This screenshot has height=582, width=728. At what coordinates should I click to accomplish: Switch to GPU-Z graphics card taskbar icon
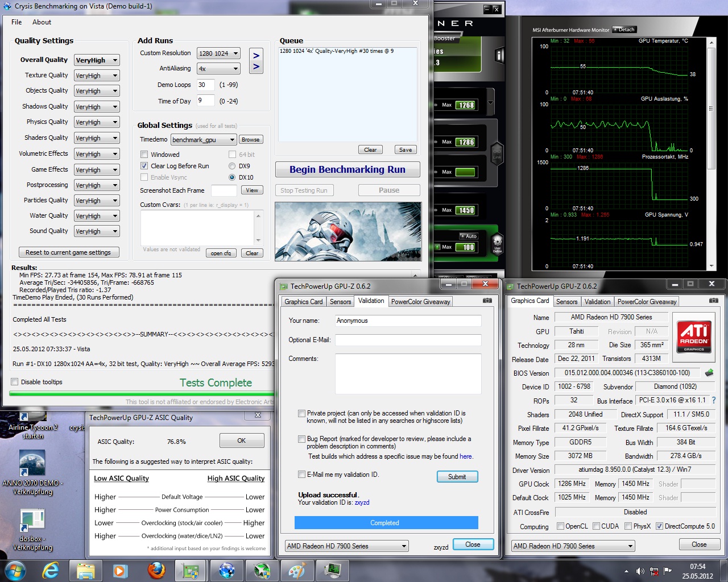coord(191,570)
